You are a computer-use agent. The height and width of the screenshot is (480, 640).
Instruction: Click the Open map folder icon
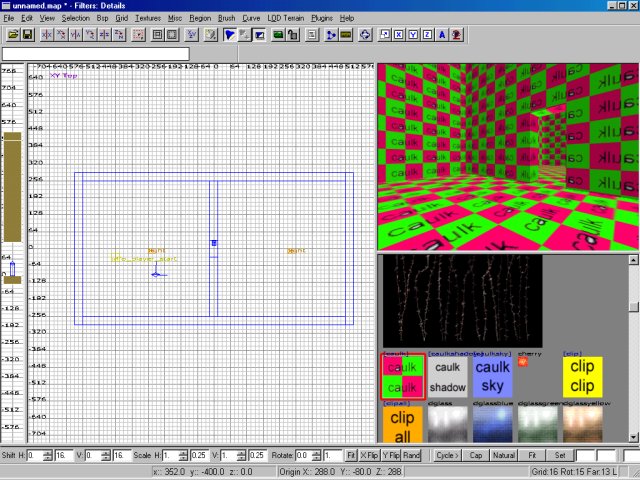coord(13,35)
